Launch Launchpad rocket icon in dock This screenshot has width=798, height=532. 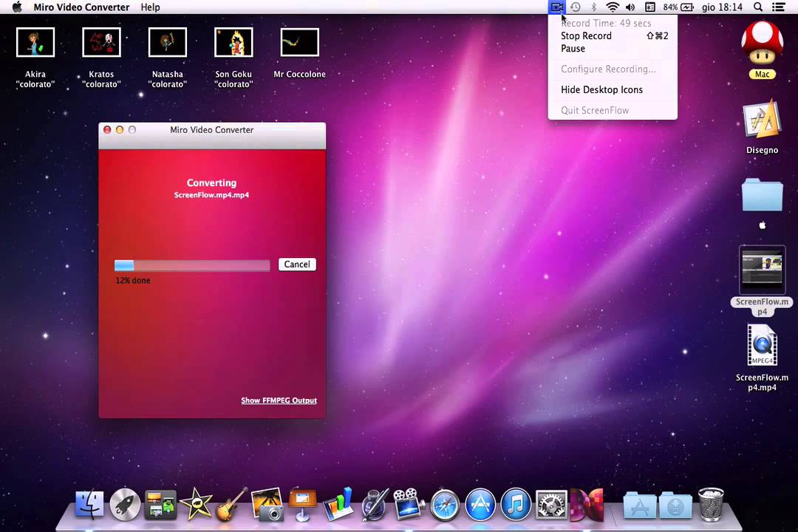pyautogui.click(x=125, y=505)
